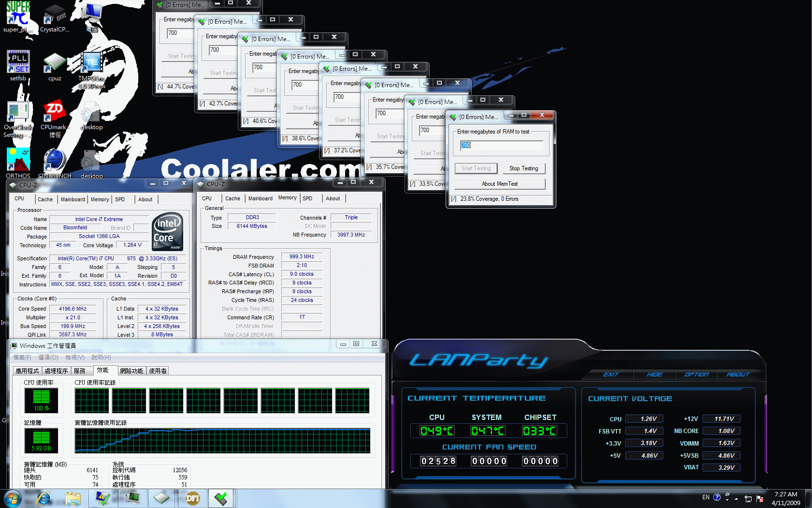This screenshot has height=508, width=812.
Task: Open Windows Explorer folder on taskbar
Action: [73, 498]
